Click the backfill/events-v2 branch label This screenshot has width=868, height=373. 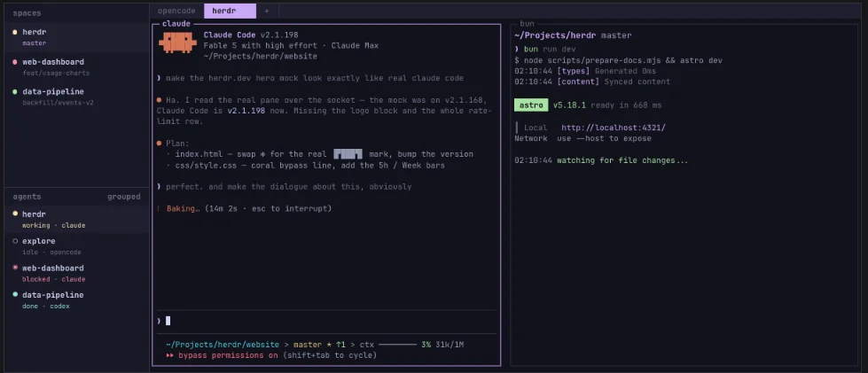59,103
